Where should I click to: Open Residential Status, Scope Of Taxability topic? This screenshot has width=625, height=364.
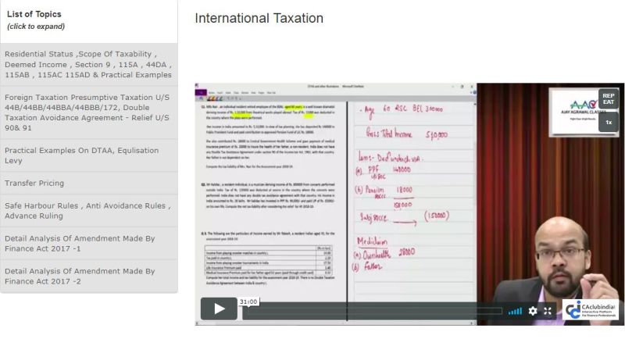click(x=88, y=64)
